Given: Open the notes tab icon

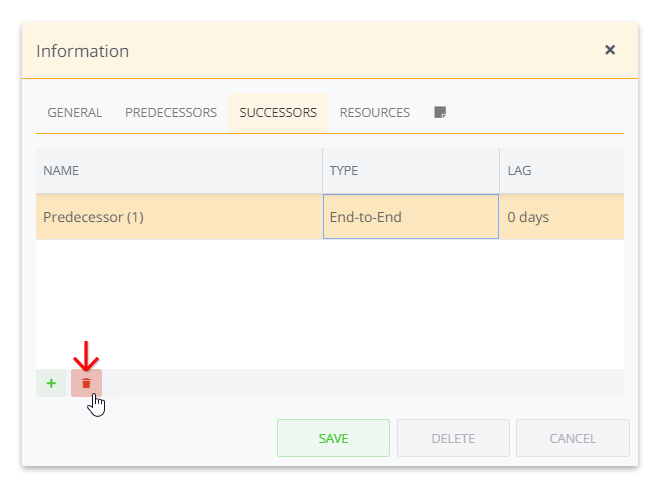Looking at the screenshot, I should 440,113.
